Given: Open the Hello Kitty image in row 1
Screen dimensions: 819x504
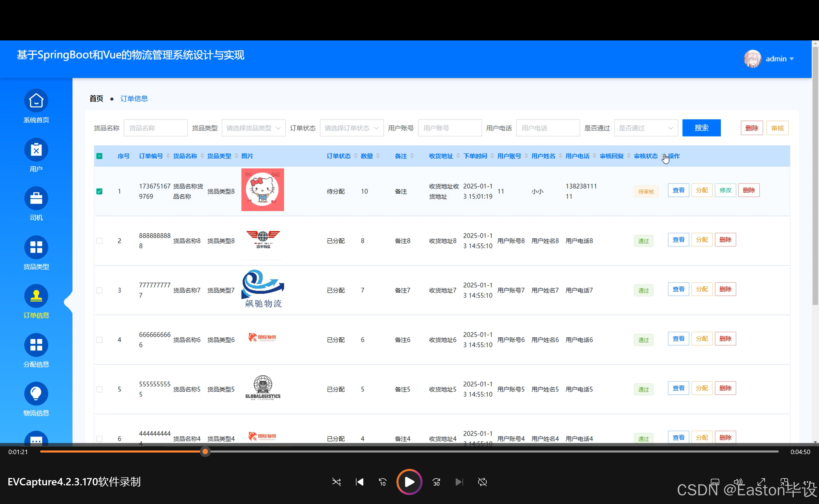Looking at the screenshot, I should pos(263,190).
